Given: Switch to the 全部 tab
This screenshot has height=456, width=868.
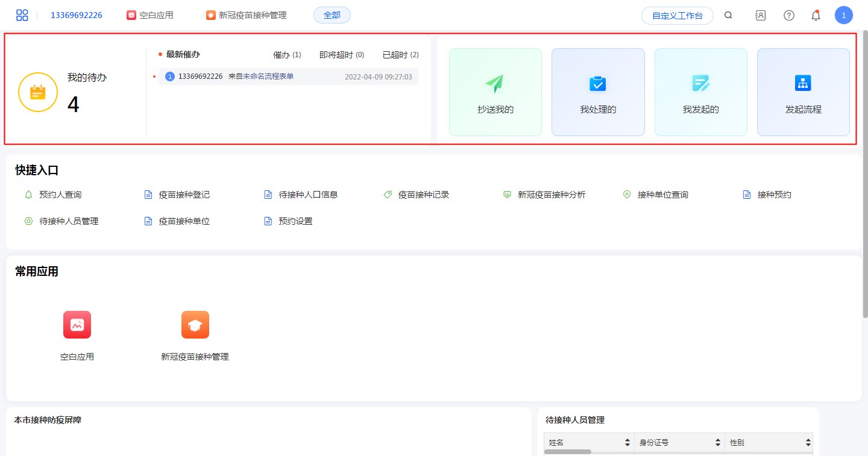Looking at the screenshot, I should 332,16.
